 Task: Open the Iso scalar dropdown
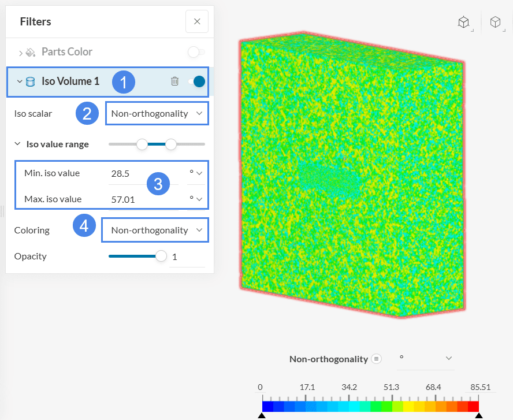(157, 113)
